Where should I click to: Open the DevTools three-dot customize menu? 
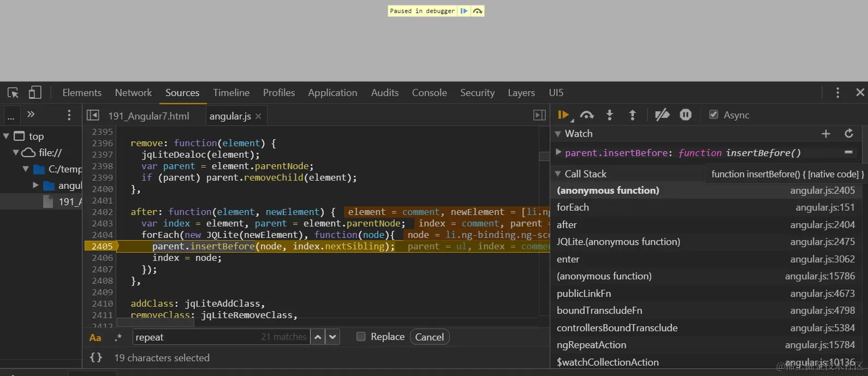pyautogui.click(x=837, y=93)
